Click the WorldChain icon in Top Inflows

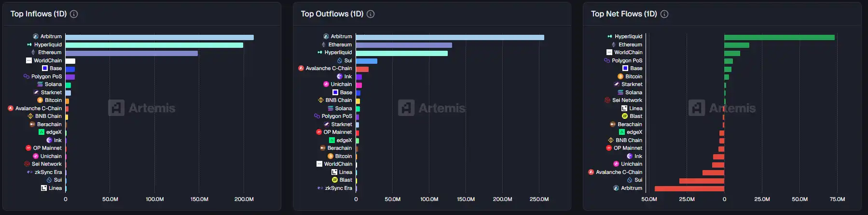(29, 60)
